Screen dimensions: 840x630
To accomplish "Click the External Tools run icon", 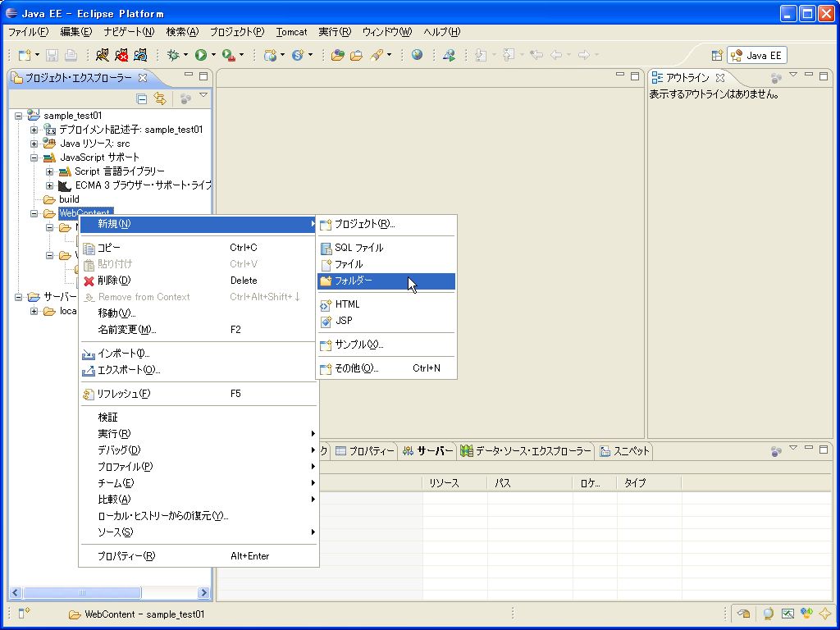I will 229,55.
